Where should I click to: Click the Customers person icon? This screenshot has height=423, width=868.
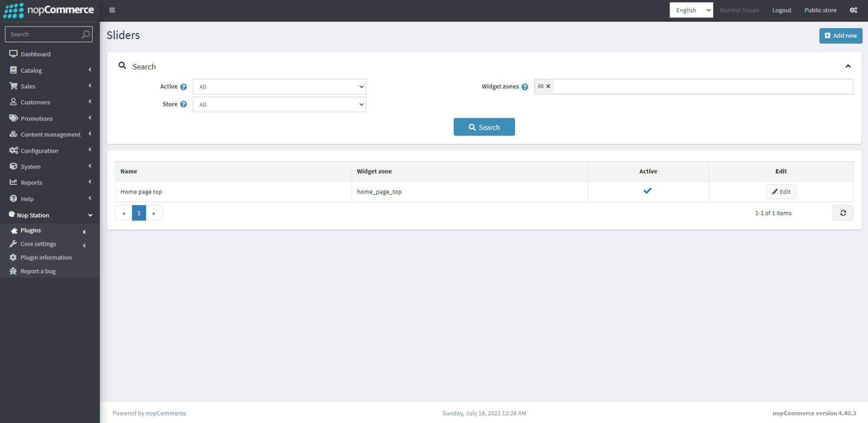pyautogui.click(x=14, y=102)
